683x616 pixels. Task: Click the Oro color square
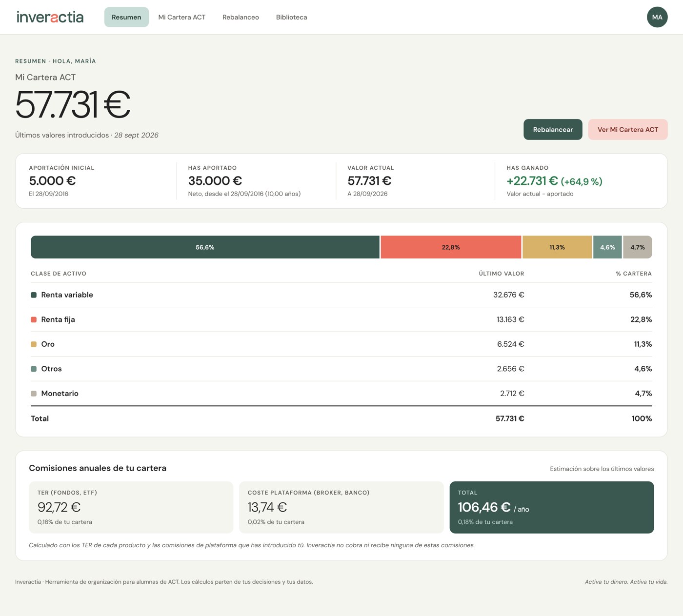tap(34, 344)
